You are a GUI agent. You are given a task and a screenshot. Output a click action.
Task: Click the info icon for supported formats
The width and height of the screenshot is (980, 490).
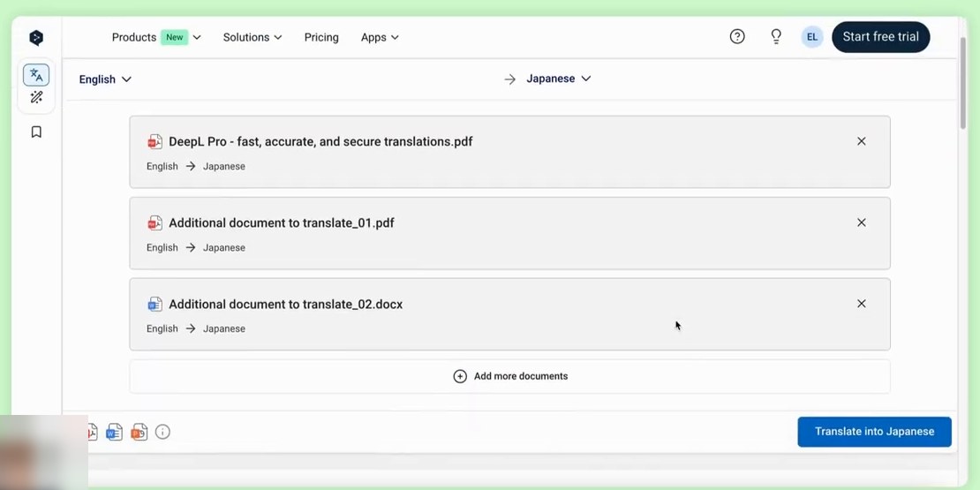pyautogui.click(x=162, y=432)
